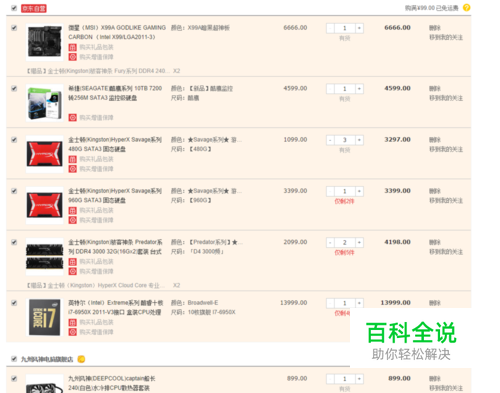The image size is (500, 393).
Task: Move MSI X99A motherboard to my favorites
Action: pyautogui.click(x=446, y=37)
